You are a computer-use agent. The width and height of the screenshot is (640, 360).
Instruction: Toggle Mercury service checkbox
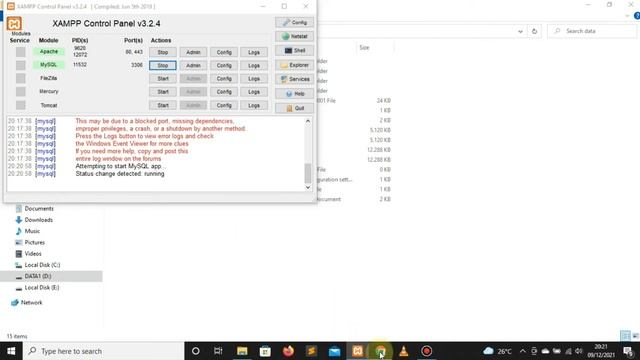[20, 91]
